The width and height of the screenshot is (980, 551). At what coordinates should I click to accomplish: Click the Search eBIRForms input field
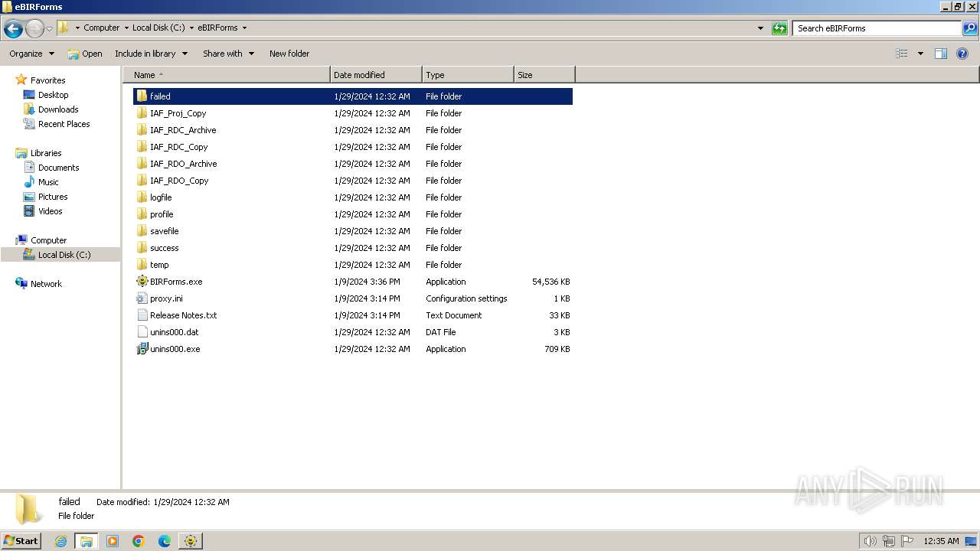(x=877, y=28)
